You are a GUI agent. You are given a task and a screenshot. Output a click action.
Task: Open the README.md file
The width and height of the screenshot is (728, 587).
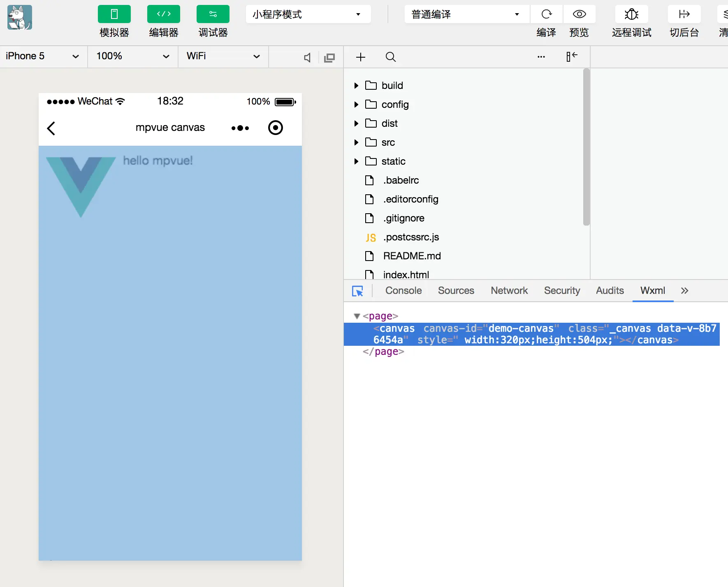[412, 256]
